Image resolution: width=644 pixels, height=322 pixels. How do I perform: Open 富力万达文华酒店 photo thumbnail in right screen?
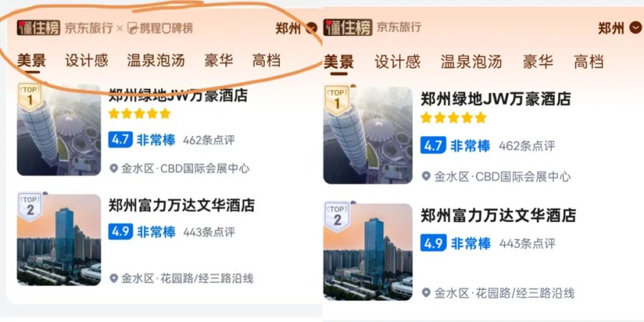368,252
